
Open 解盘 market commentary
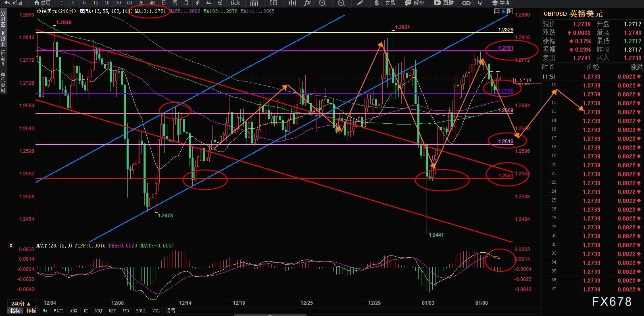(x=415, y=3)
